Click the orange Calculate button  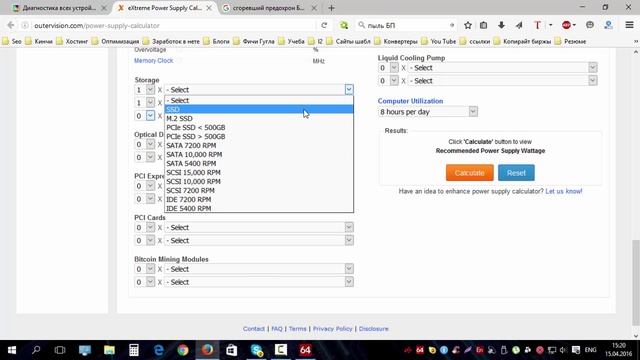[469, 173]
